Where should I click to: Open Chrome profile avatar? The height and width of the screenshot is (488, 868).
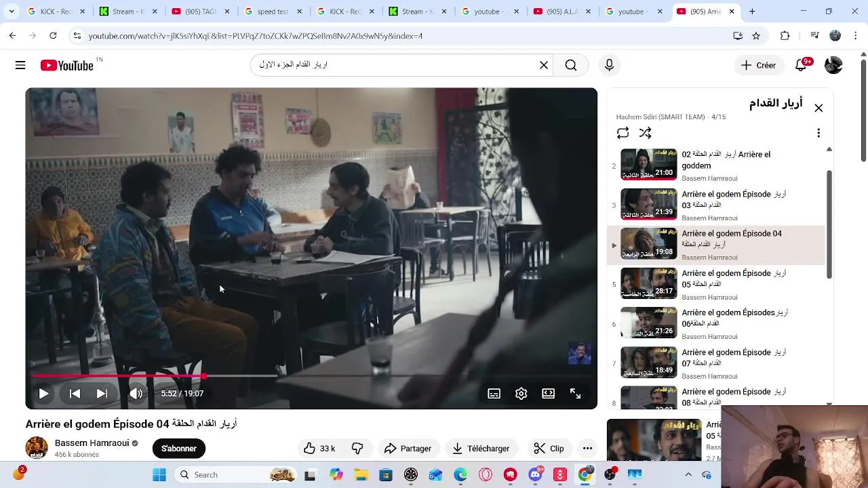coord(835,36)
